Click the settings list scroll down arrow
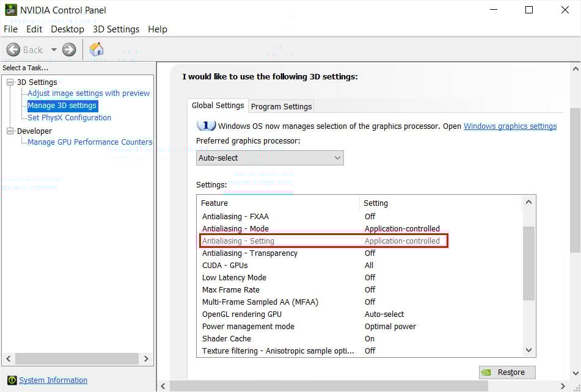 528,350
